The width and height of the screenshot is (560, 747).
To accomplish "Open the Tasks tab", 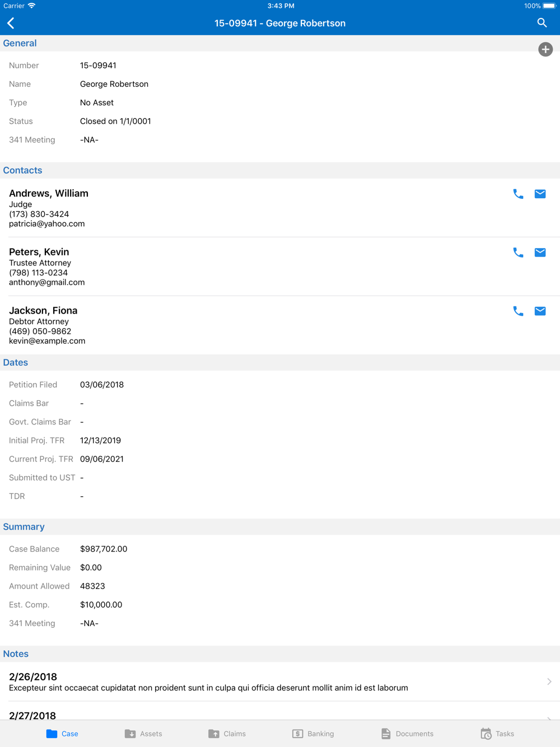I will [x=497, y=734].
